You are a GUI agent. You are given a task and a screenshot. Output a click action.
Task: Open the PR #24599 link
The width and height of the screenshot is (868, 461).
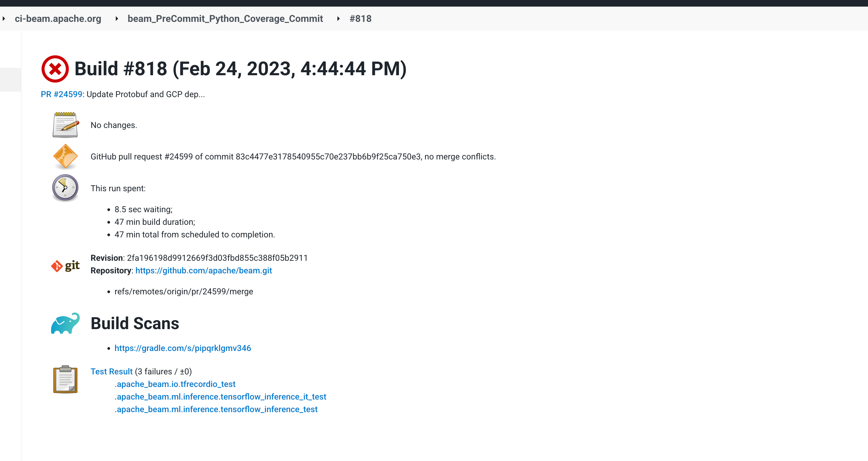tap(62, 94)
